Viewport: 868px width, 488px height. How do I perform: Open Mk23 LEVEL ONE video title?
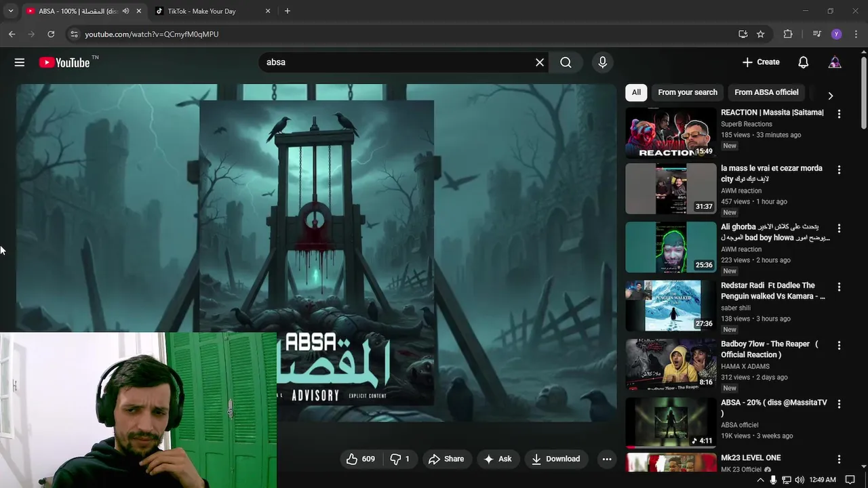(751, 458)
